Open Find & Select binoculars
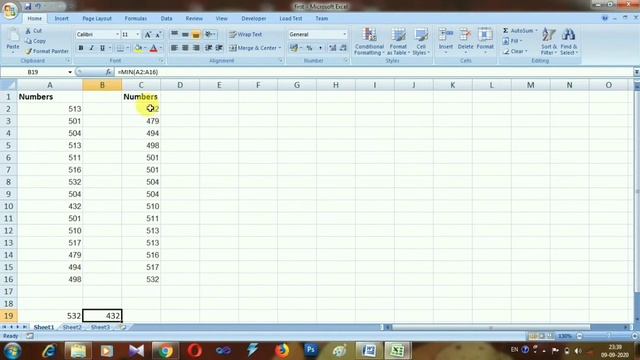This screenshot has height=360, width=640. pos(569,41)
